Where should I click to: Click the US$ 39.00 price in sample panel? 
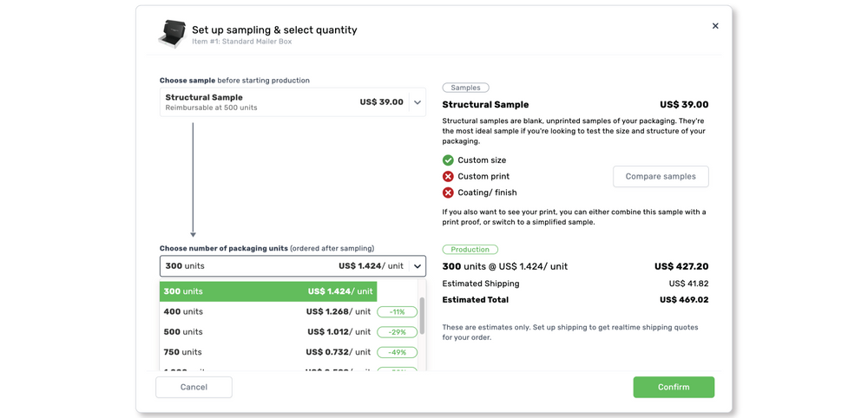tap(684, 104)
